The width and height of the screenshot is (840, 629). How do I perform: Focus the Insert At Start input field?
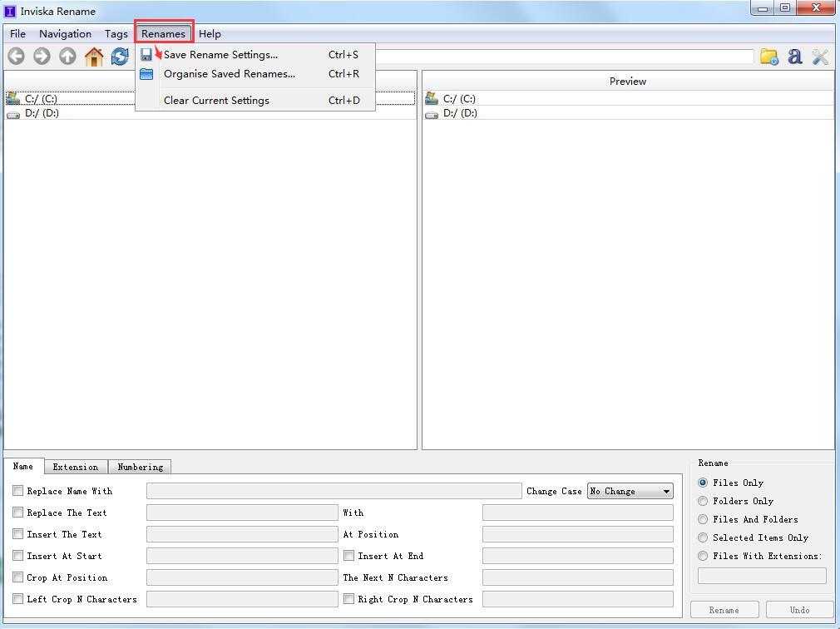coord(242,556)
